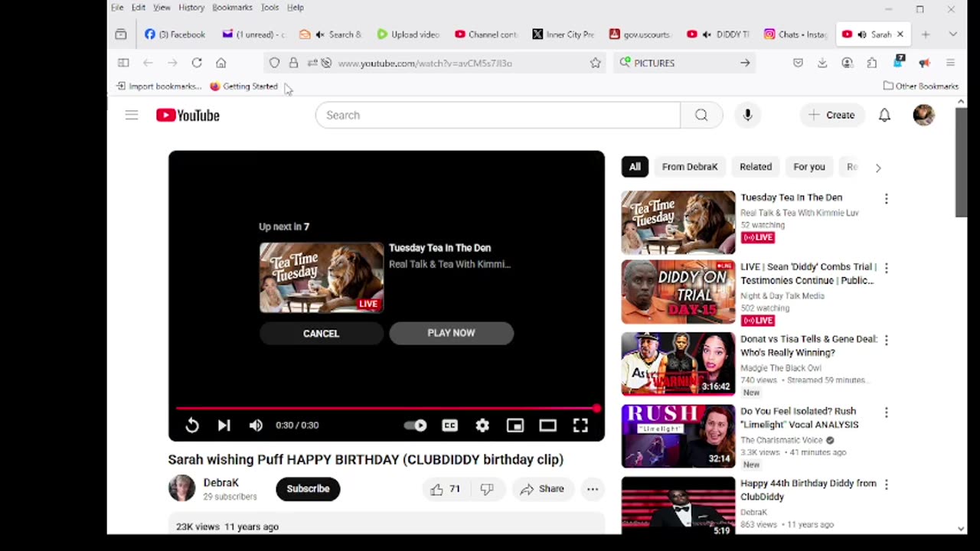Open the Firefox Edit menu
The image size is (980, 551).
tap(139, 8)
